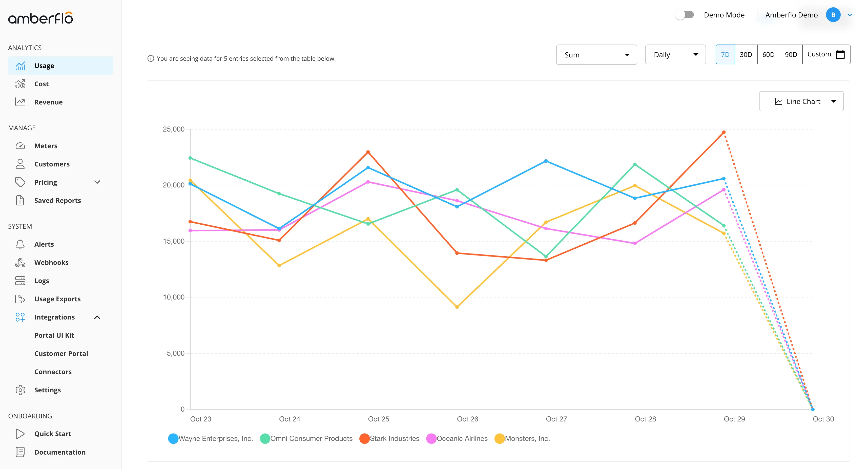Select the 90D time range tab
This screenshot has height=469, width=868.
coord(791,54)
